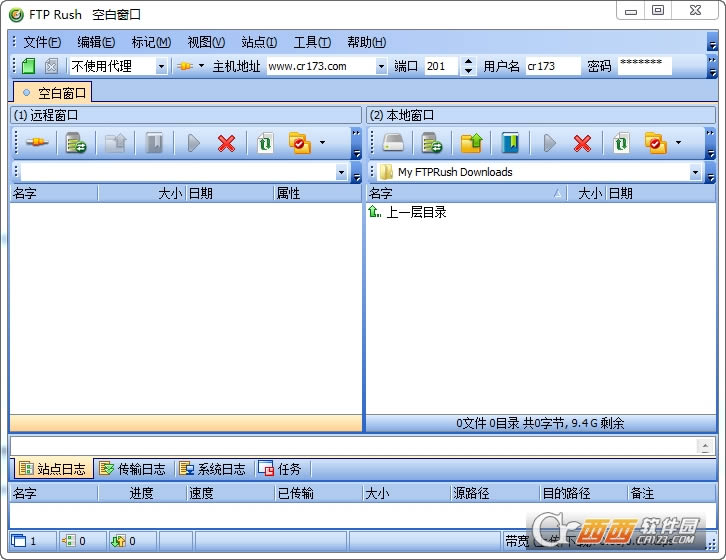
Task: Open the 站点 menu
Action: (x=259, y=42)
